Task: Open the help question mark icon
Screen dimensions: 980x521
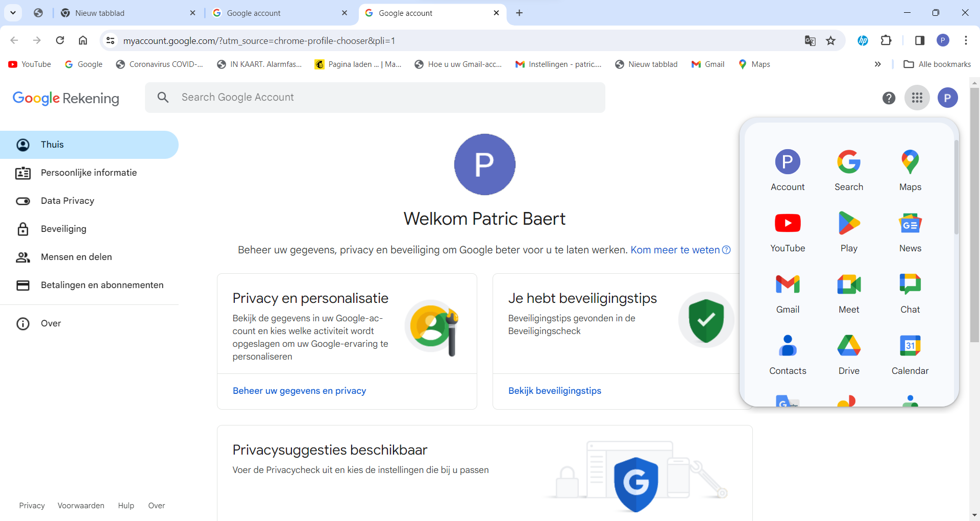Action: 889,98
